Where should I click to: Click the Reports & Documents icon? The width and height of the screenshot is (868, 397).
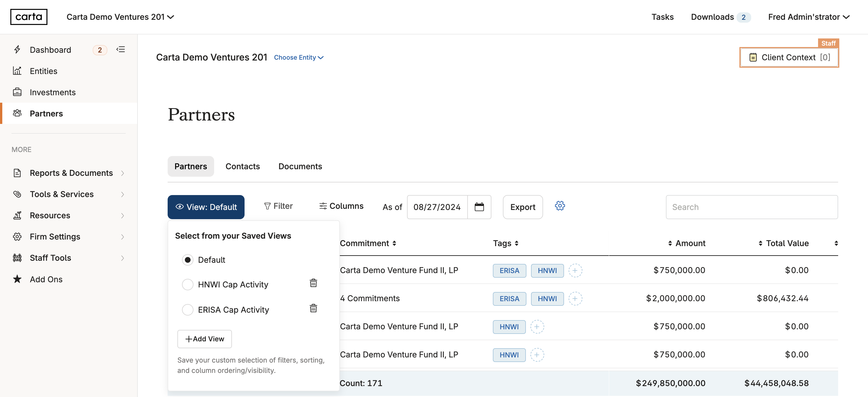point(17,172)
